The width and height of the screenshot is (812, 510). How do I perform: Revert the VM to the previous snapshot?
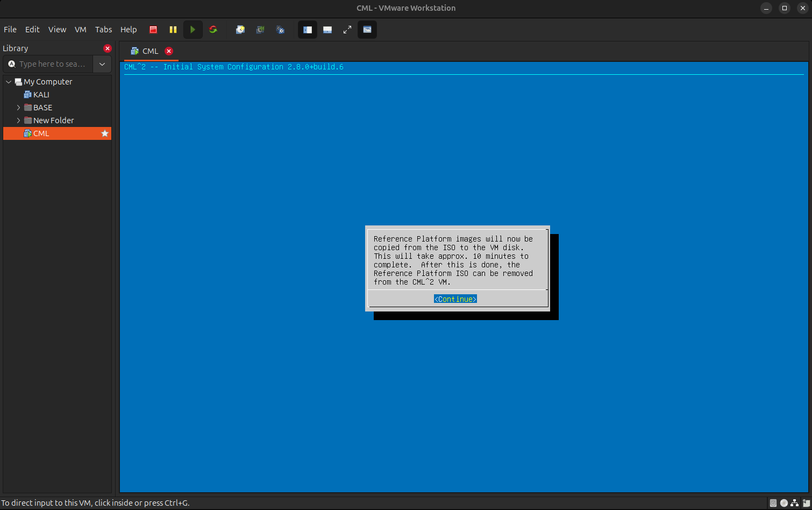[260, 30]
